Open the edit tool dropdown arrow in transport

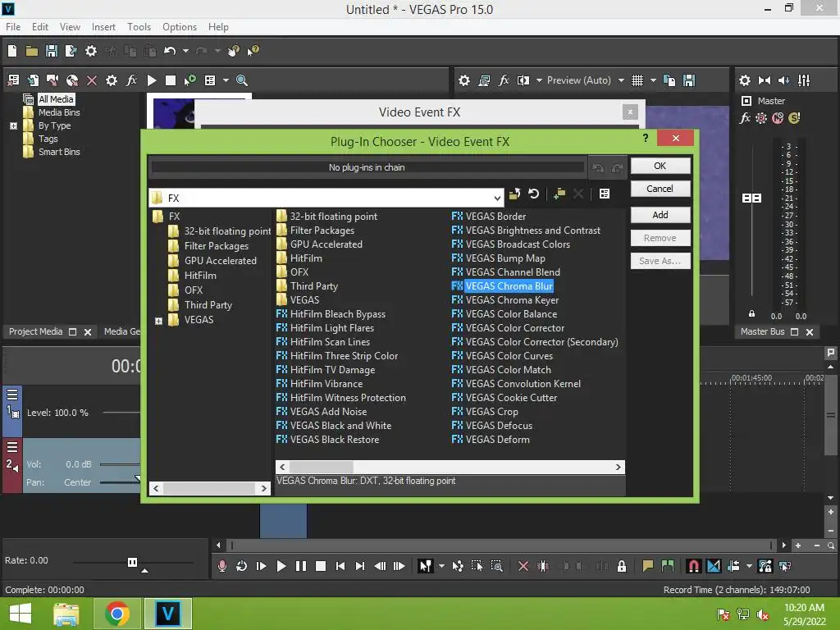click(x=441, y=566)
